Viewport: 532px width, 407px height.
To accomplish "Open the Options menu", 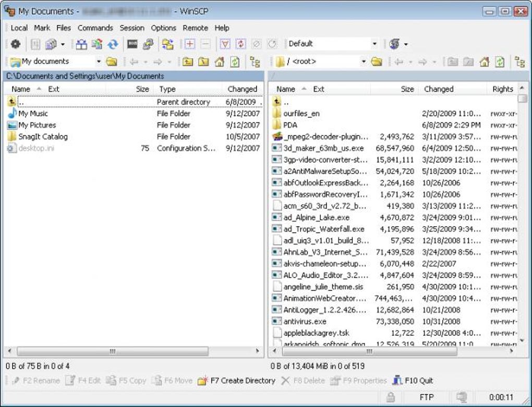I will (x=164, y=28).
